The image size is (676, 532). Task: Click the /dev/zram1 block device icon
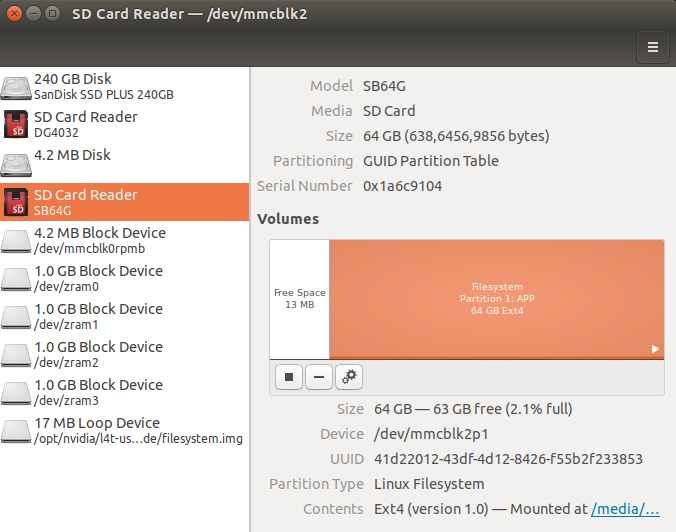[x=16, y=316]
